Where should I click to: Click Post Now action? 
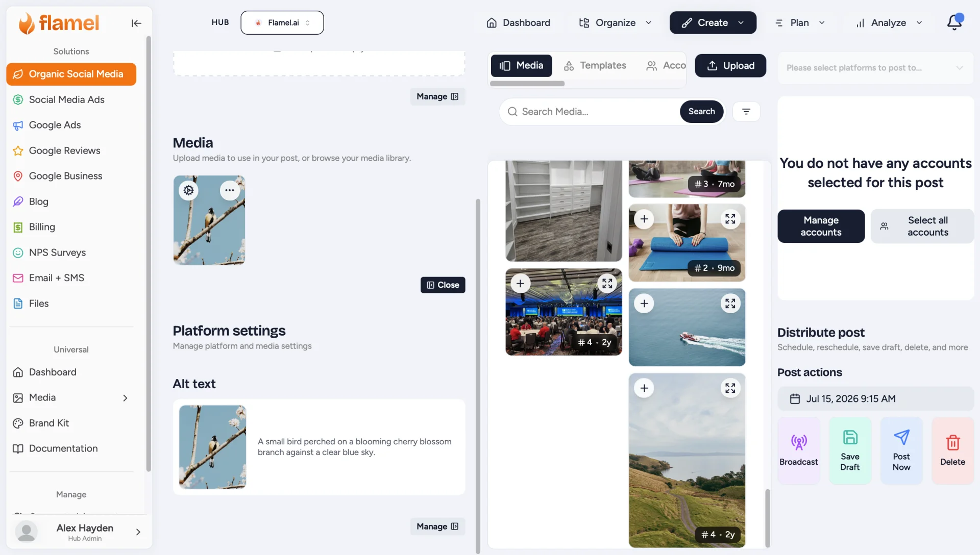(901, 450)
